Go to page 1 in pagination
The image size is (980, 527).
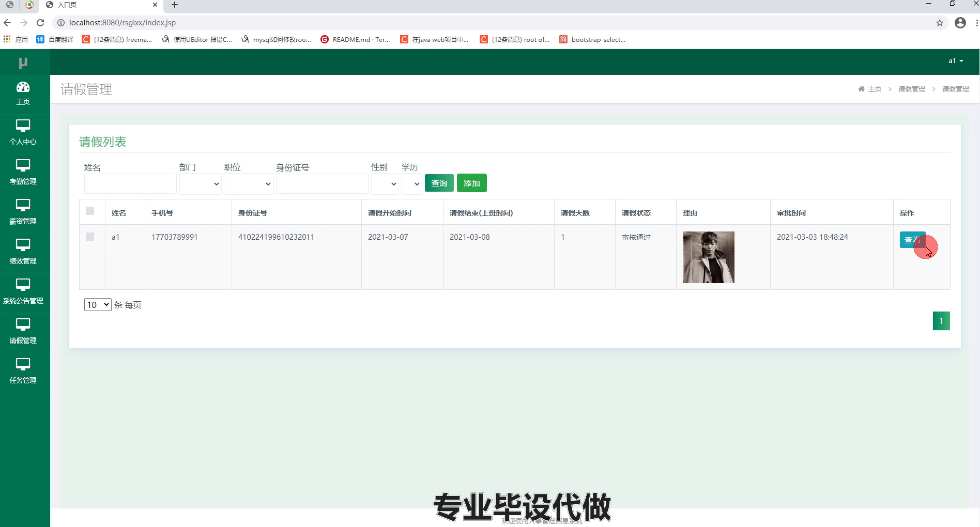(941, 321)
